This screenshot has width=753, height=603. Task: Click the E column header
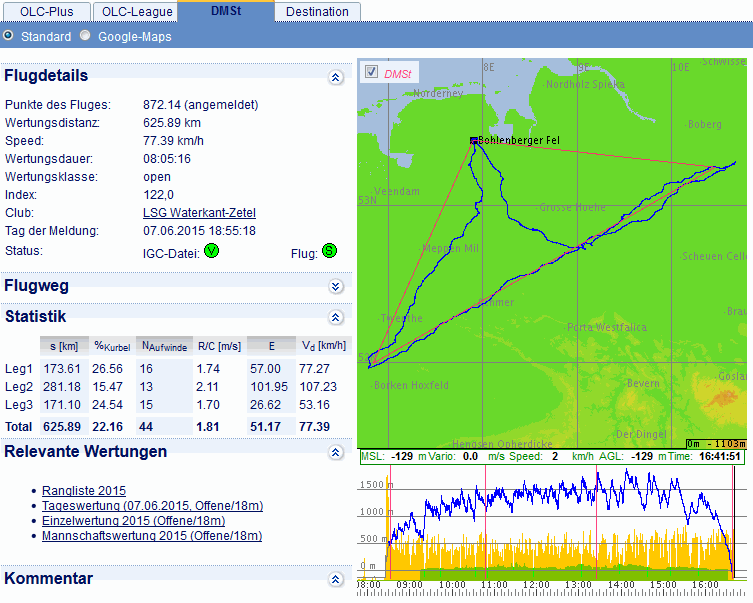[x=271, y=346]
